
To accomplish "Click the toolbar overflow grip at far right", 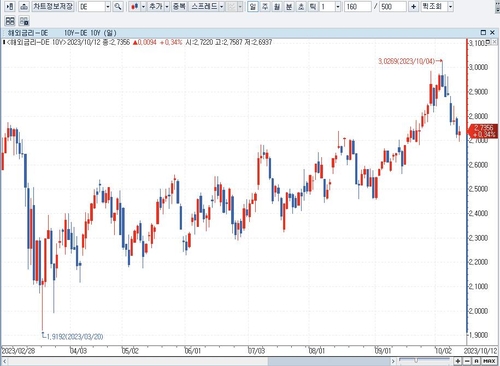I will (x=497, y=7).
